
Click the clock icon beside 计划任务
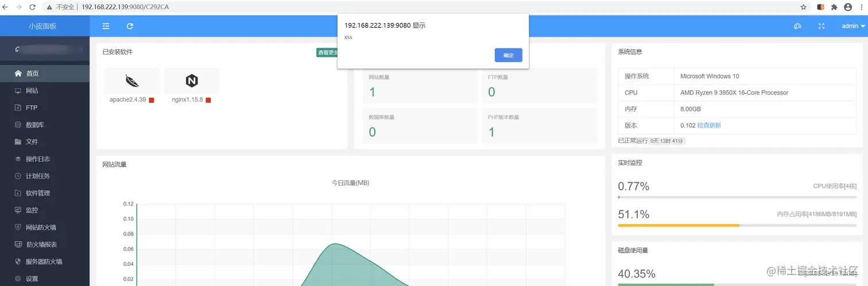[x=18, y=176]
